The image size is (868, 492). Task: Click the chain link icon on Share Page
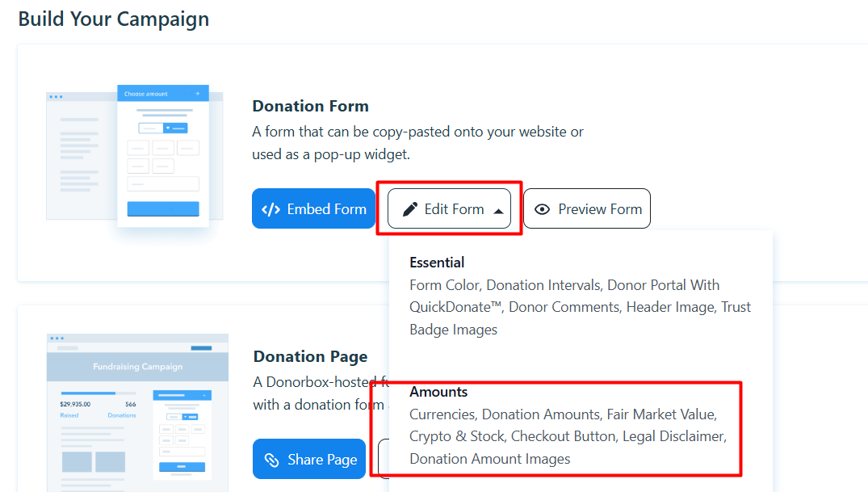point(272,460)
